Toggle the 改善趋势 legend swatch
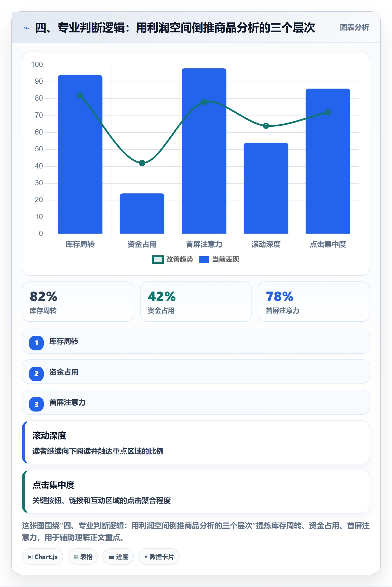This screenshot has width=392, height=587. (158, 260)
